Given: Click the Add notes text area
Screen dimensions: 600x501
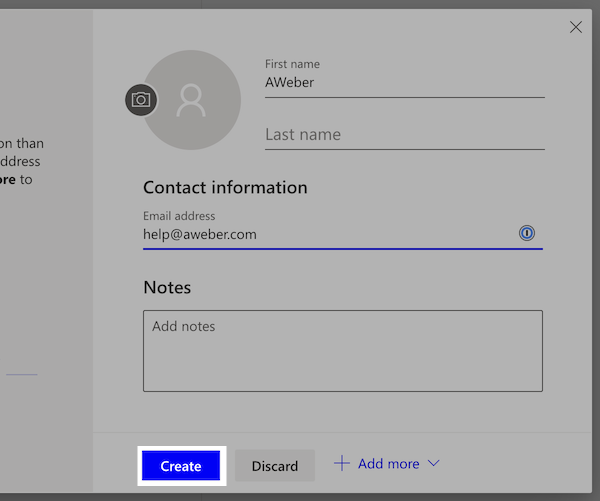Looking at the screenshot, I should click(x=343, y=351).
